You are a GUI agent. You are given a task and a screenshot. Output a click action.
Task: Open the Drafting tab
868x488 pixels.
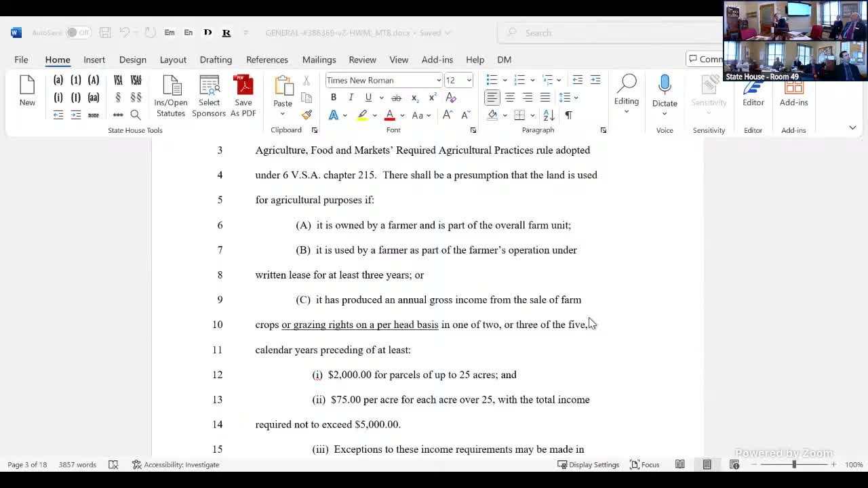click(x=216, y=60)
